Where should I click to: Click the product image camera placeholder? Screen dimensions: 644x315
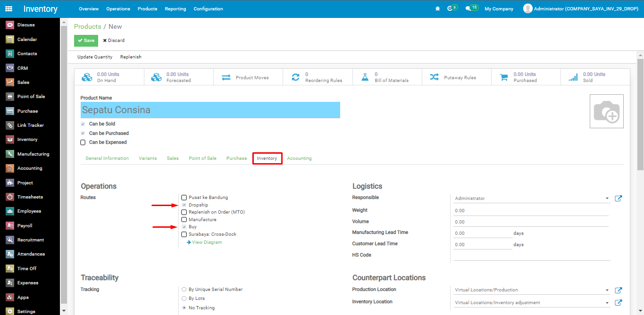(x=606, y=111)
